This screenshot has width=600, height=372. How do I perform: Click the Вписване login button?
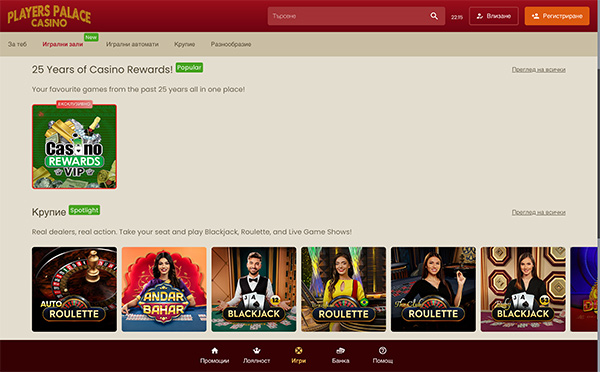click(494, 16)
